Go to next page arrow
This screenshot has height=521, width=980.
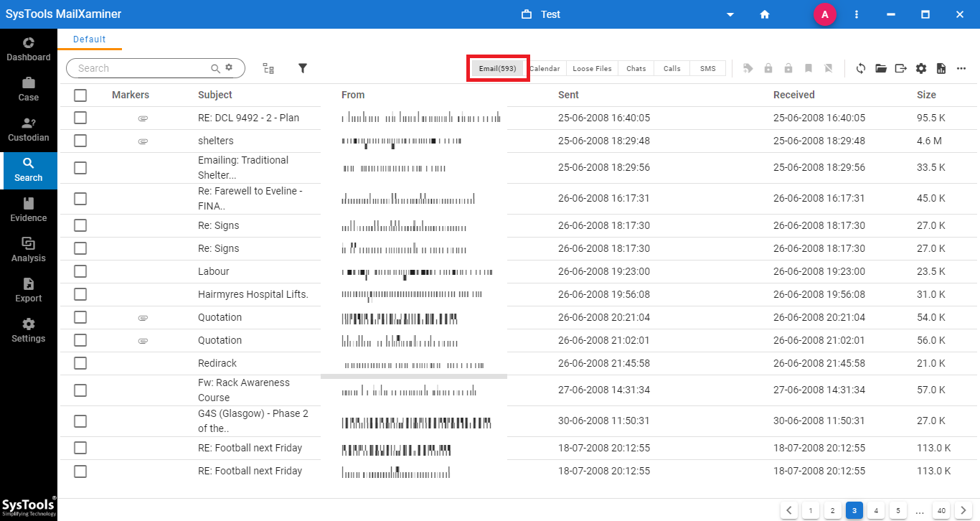point(963,511)
